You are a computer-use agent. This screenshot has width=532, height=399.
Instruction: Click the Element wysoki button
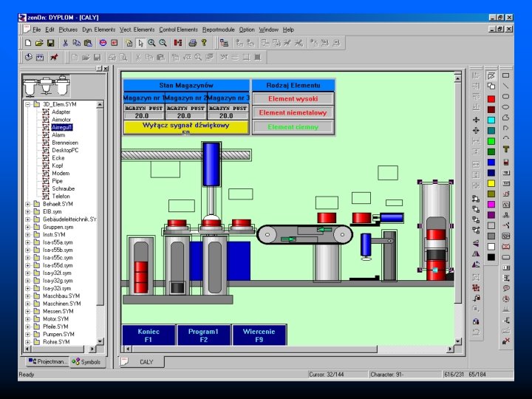[x=293, y=99]
